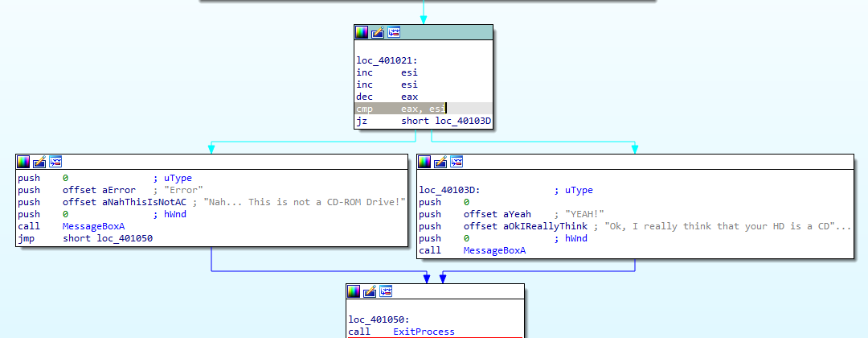Select the loc_40103D: label

pyautogui.click(x=450, y=190)
